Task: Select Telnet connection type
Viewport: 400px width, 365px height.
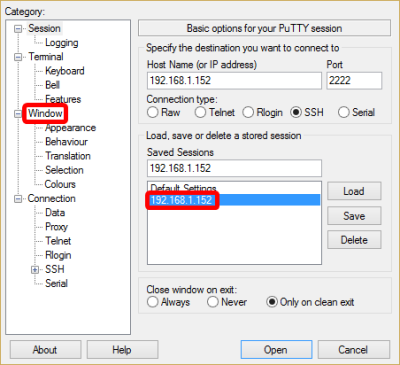Action: (200, 112)
